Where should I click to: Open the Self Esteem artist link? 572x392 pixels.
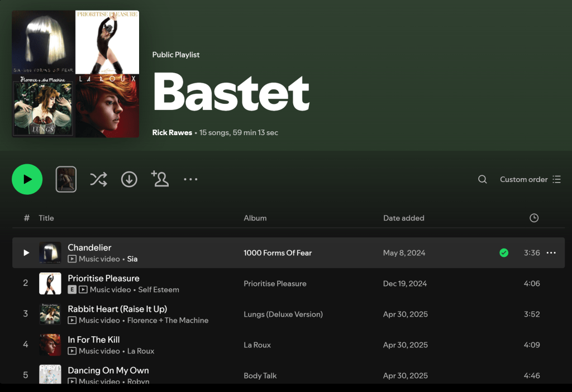click(x=159, y=289)
